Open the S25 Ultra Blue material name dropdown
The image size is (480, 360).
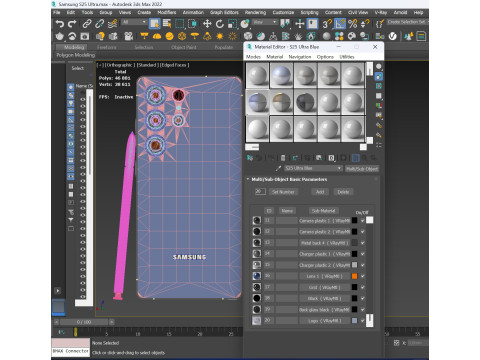pos(313,168)
